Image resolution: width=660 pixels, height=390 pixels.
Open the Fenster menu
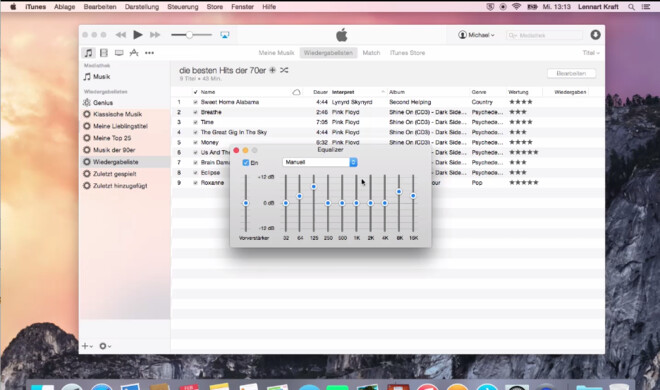[242, 7]
